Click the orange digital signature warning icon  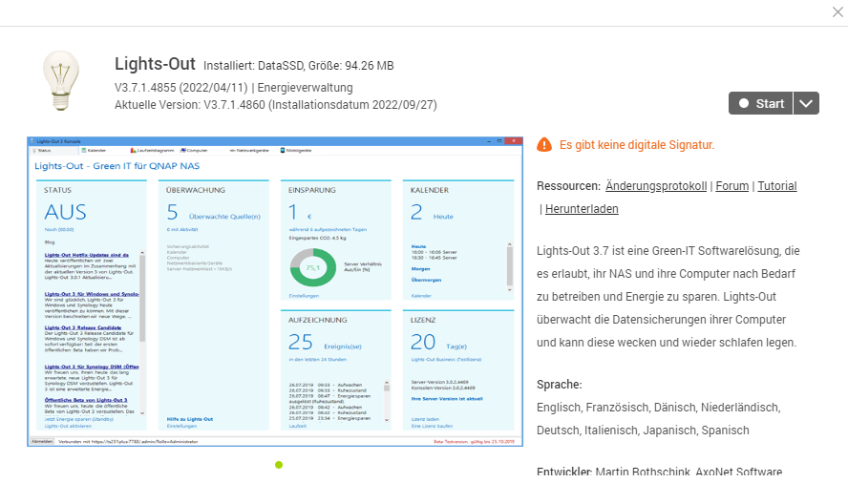tap(544, 145)
